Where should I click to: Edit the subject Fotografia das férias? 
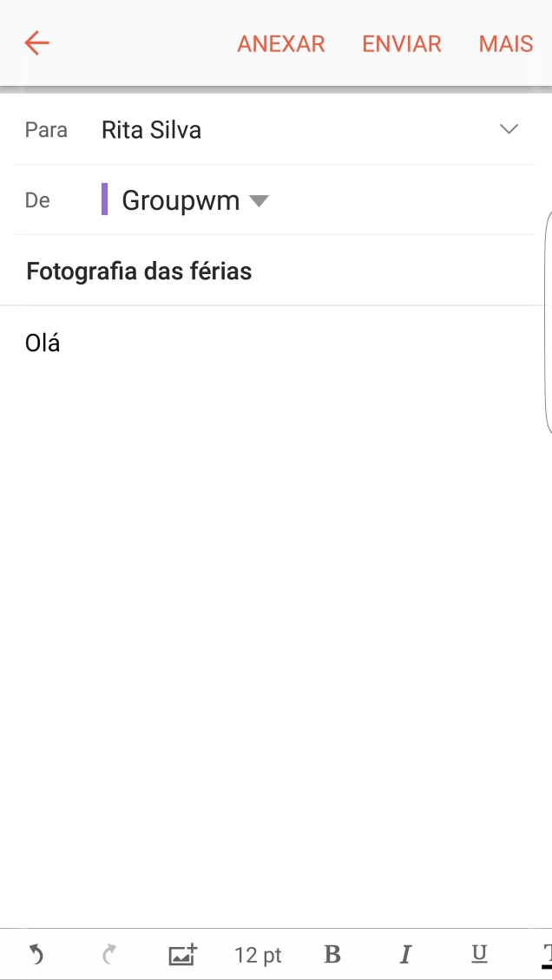pos(138,271)
